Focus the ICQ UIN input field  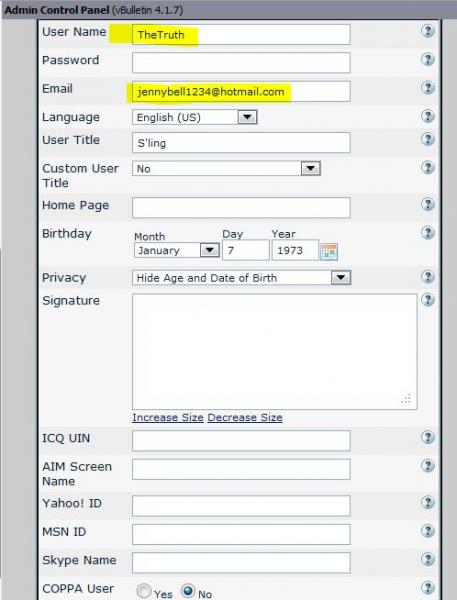(241, 441)
